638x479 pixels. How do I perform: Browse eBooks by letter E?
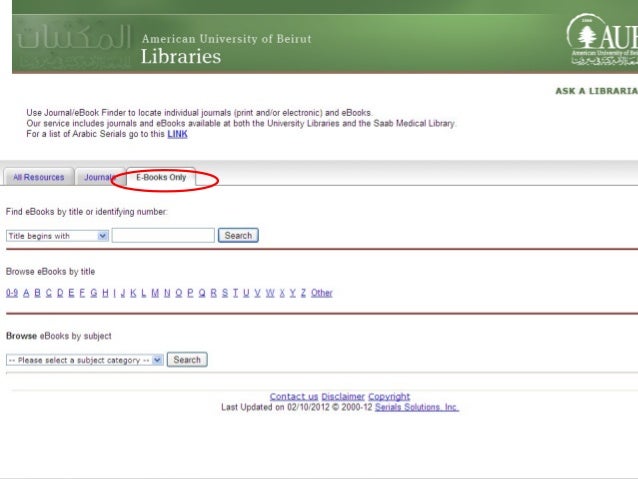pos(71,293)
